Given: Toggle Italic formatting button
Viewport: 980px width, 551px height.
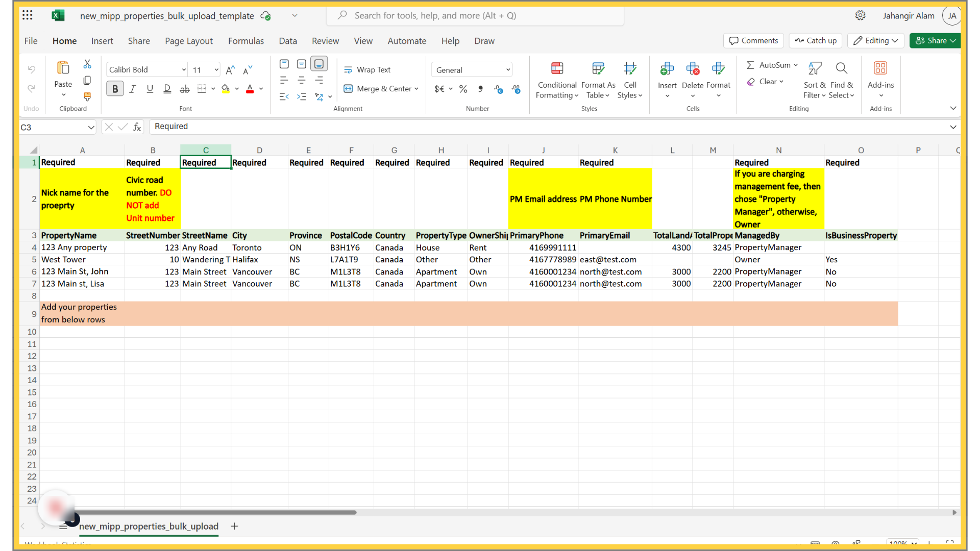Looking at the screenshot, I should 132,89.
